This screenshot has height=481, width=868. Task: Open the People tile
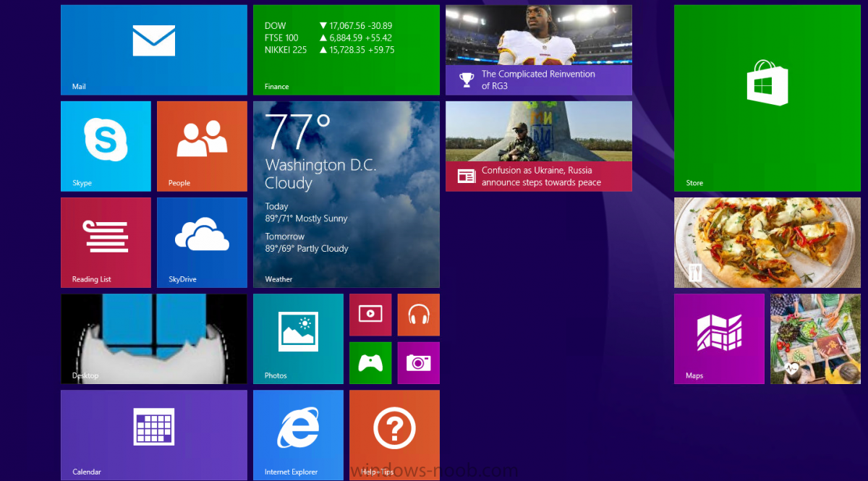point(202,146)
